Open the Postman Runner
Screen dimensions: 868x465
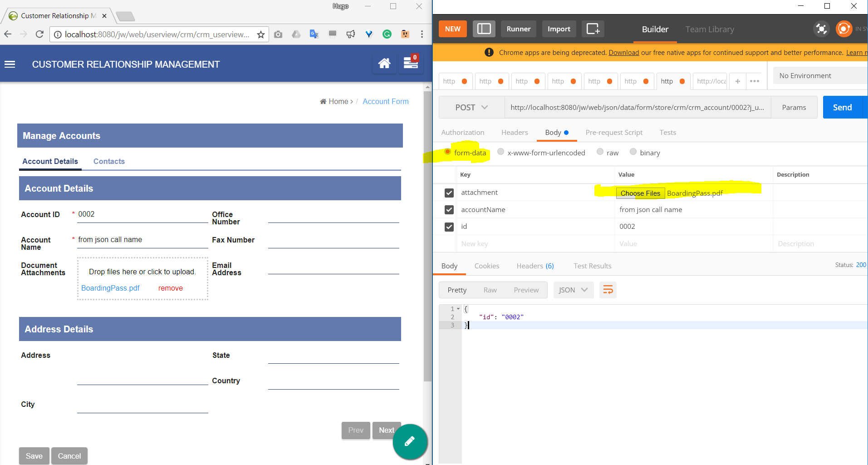click(519, 29)
